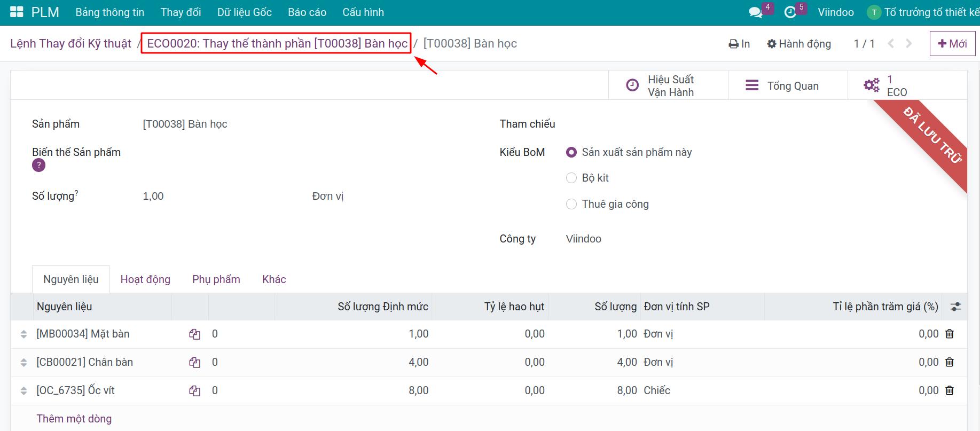Click the copy icon on Ốc vít row
980x431 pixels.
tap(194, 391)
